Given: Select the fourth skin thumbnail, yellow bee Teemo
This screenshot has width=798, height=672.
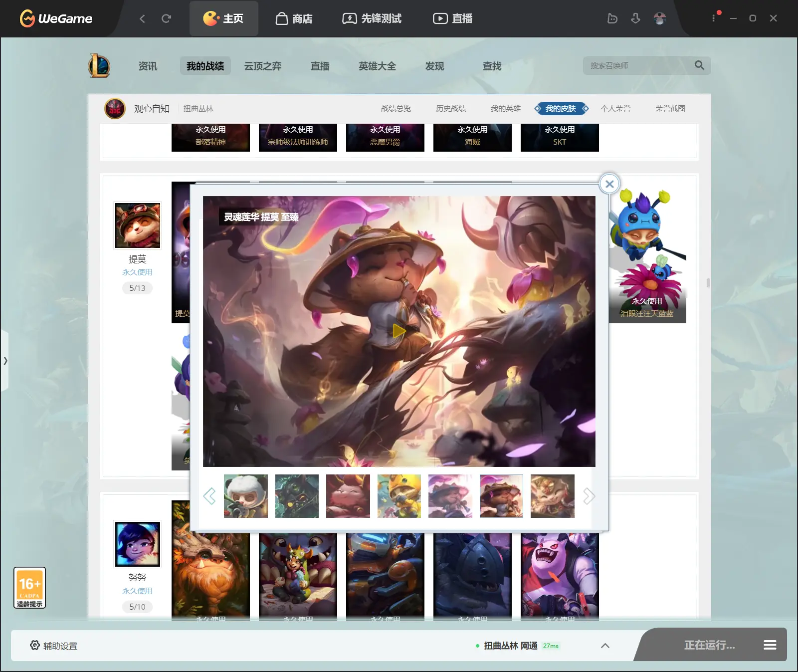Looking at the screenshot, I should pyautogui.click(x=399, y=496).
